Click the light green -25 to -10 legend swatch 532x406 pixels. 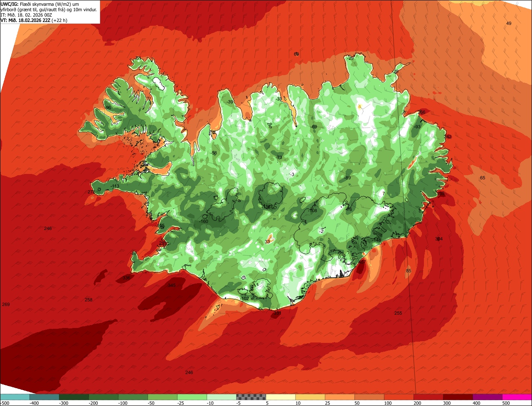[192, 397]
